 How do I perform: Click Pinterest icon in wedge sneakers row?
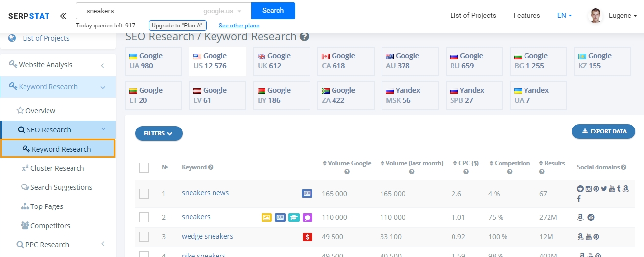tap(596, 237)
